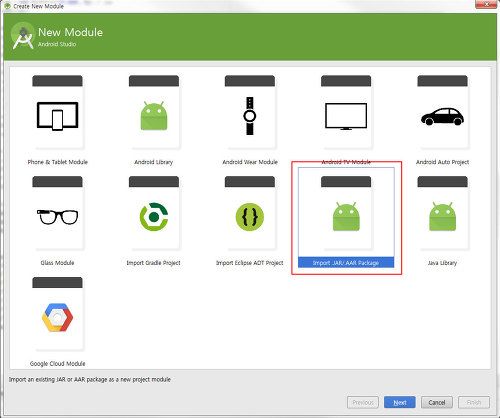This screenshot has width=500, height=418.
Task: Click the "Google Cloud Module" label
Action: (58, 363)
